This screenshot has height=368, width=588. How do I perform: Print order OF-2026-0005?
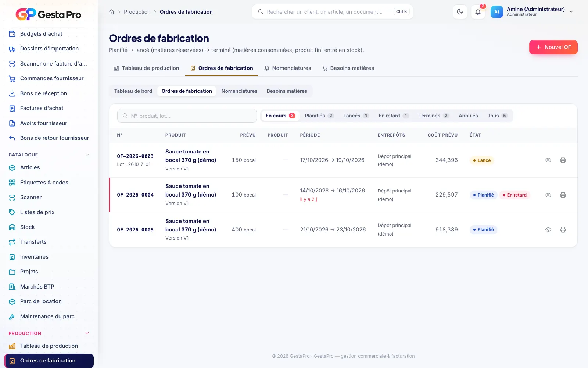coord(563,230)
